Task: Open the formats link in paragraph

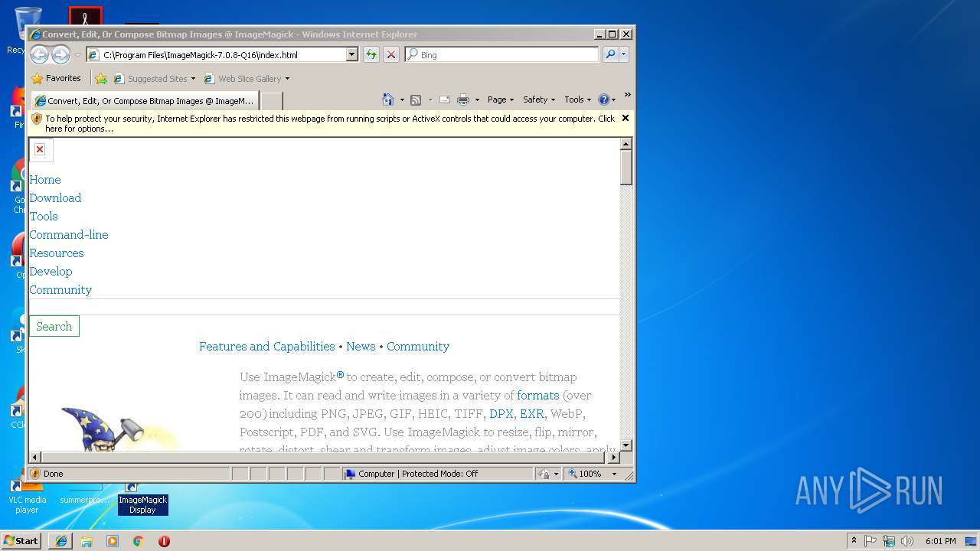Action: [538, 396]
